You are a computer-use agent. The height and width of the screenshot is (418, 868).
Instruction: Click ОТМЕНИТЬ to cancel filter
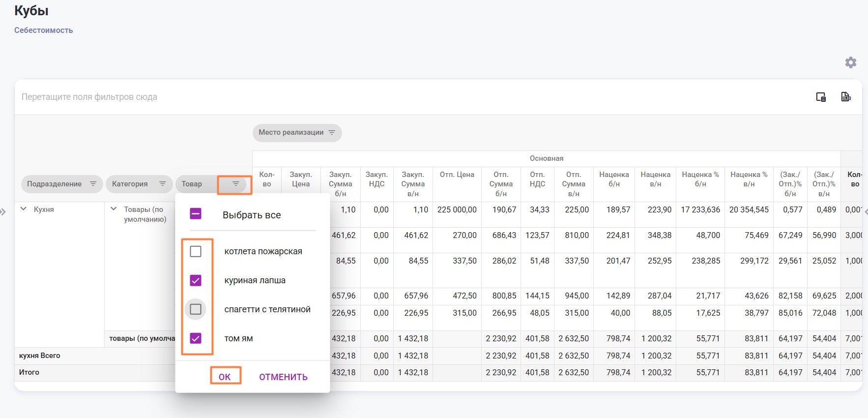(283, 377)
